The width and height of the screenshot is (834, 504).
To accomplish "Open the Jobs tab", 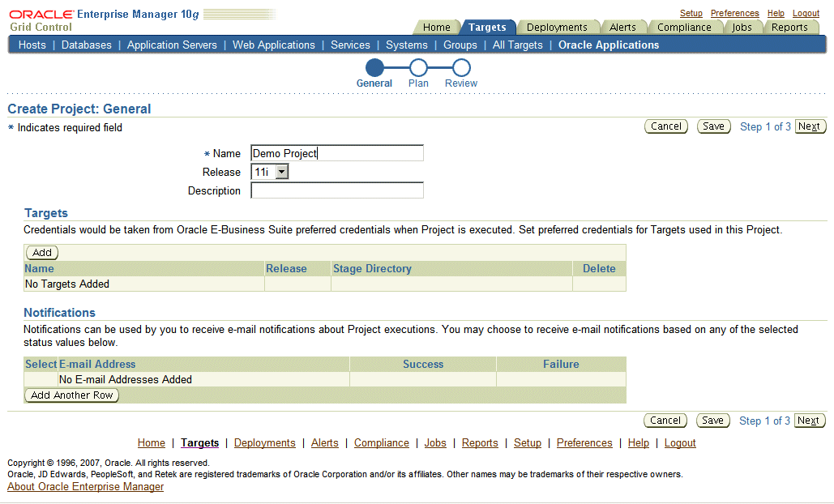I will (742, 27).
